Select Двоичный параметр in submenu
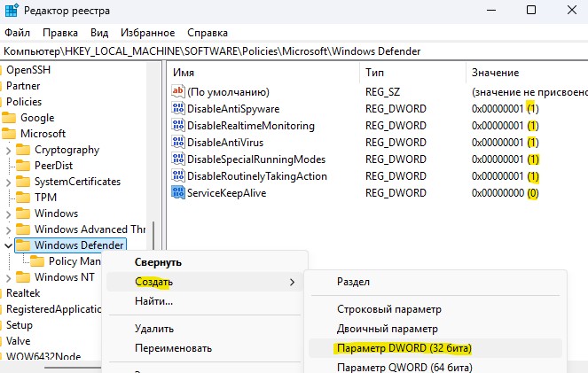This screenshot has width=588, height=373. click(x=435, y=329)
